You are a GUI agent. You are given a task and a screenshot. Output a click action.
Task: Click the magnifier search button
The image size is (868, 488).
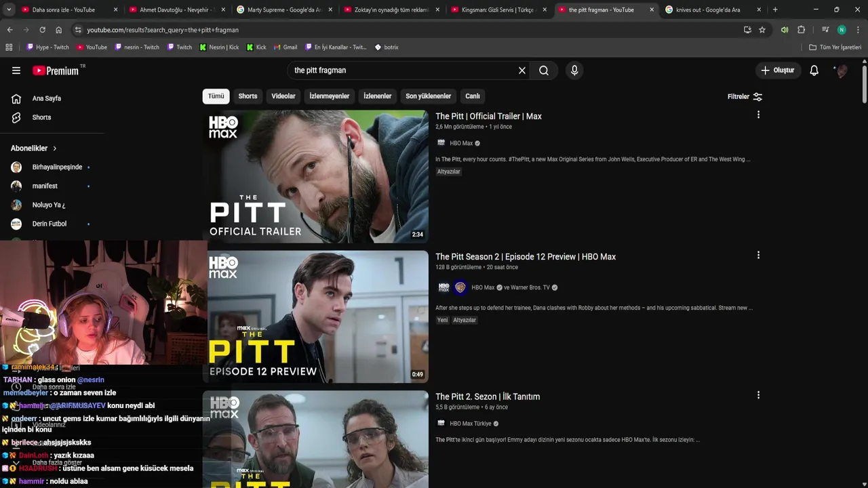pyautogui.click(x=544, y=70)
